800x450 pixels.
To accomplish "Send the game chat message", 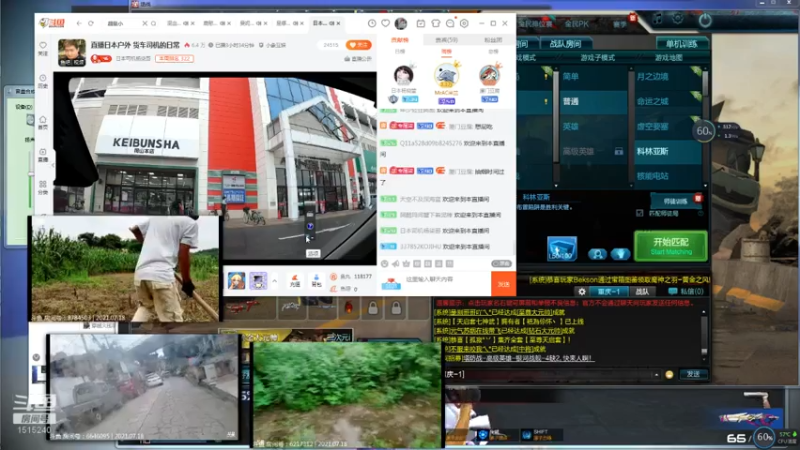I will click(x=693, y=374).
